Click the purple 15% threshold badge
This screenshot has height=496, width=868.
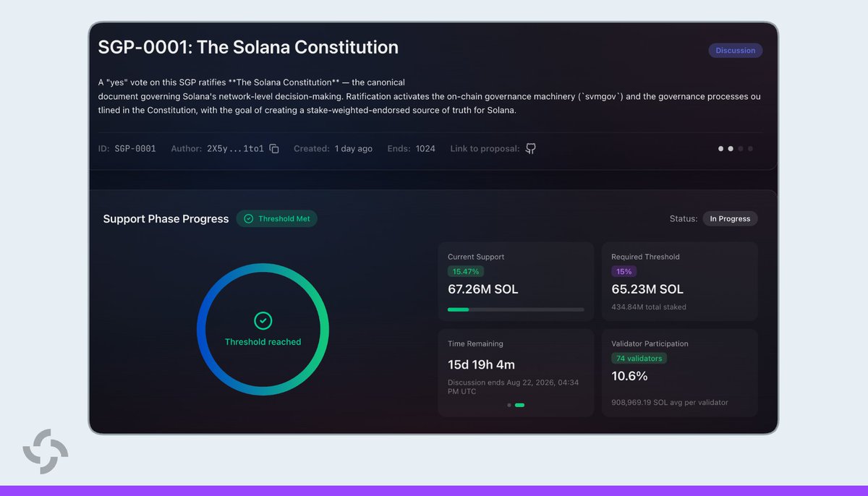pyautogui.click(x=624, y=272)
